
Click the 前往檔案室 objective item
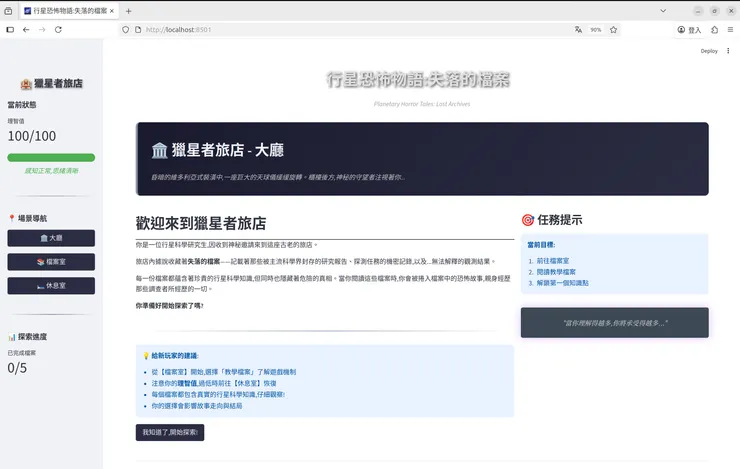(x=553, y=260)
